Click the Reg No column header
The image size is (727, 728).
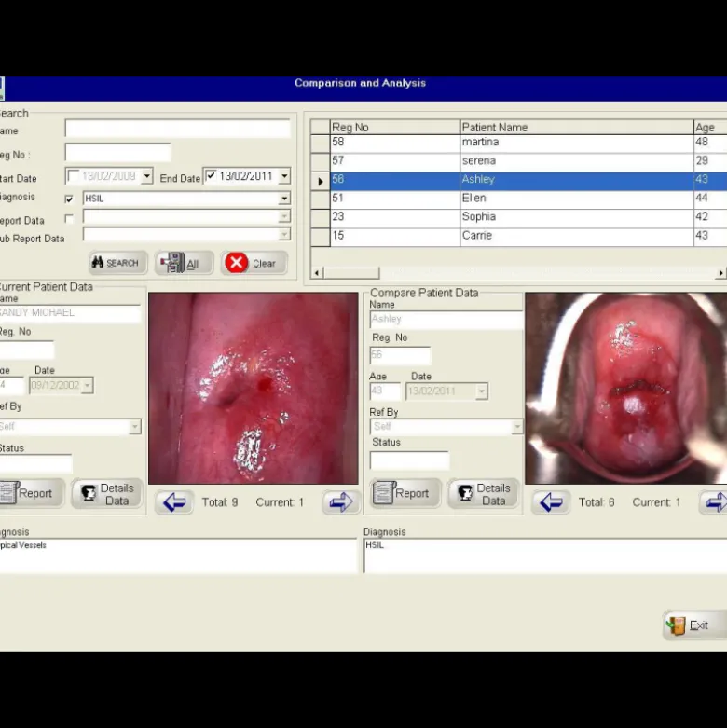click(x=395, y=127)
